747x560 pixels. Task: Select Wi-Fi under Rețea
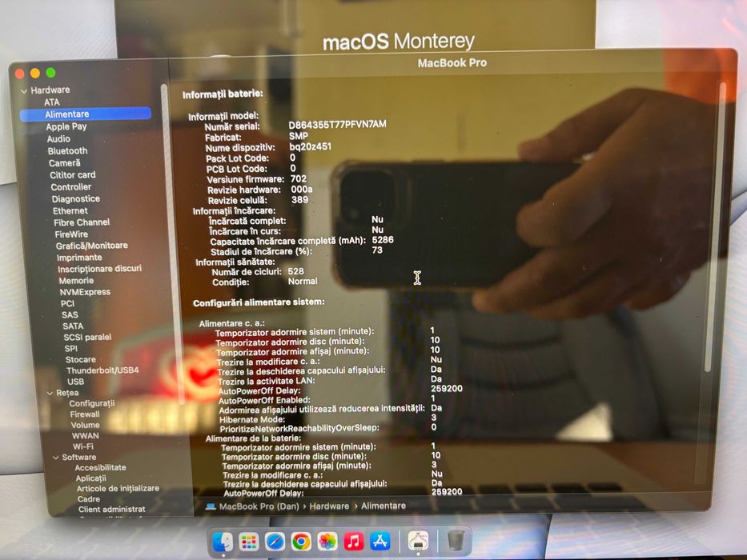(x=83, y=446)
